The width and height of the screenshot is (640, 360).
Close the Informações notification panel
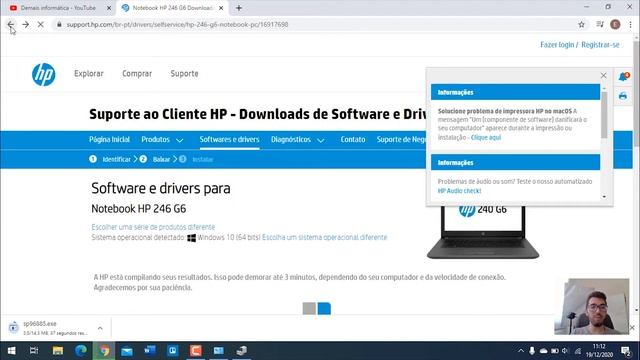[604, 76]
